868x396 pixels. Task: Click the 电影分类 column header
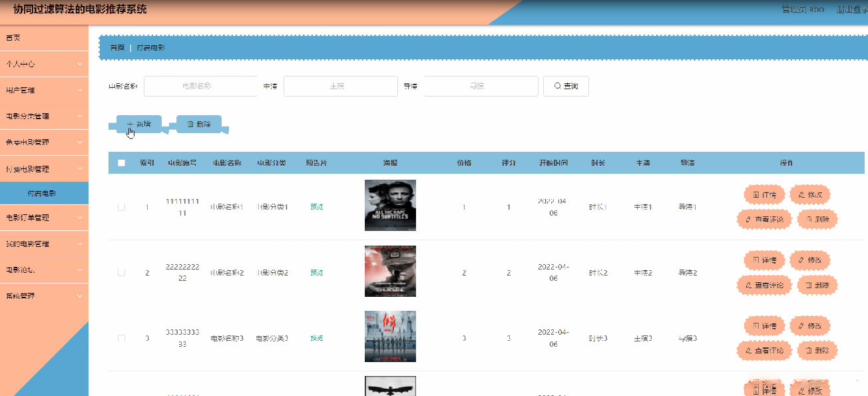tap(272, 163)
